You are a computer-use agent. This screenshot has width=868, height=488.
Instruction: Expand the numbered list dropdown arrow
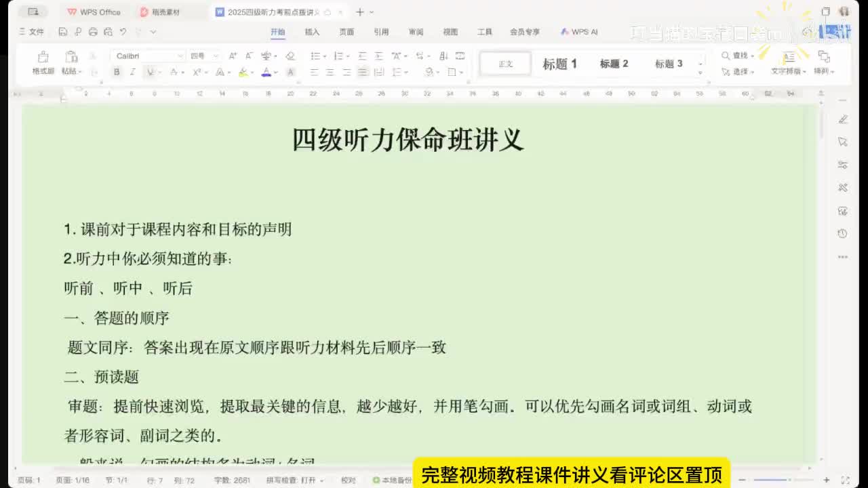[x=348, y=56]
